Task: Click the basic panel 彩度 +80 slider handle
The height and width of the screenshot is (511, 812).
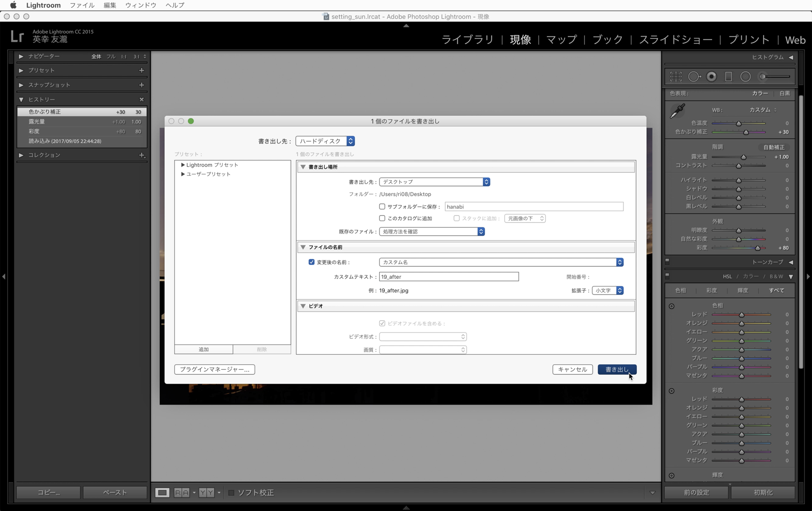Action: [x=758, y=248]
